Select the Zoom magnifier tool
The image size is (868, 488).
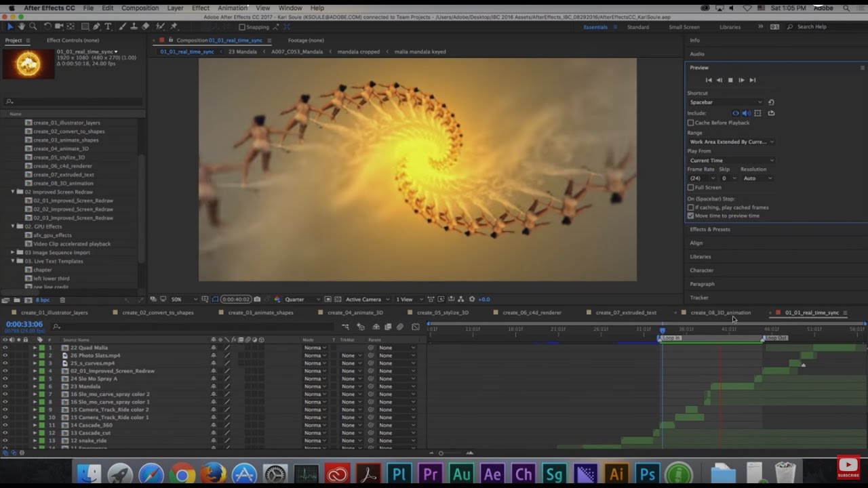[x=33, y=26]
